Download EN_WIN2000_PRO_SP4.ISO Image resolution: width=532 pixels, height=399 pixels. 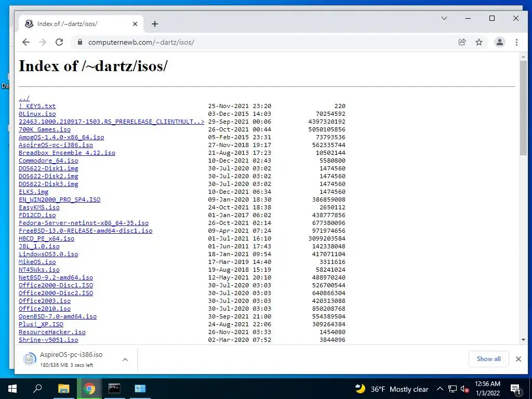coord(59,200)
